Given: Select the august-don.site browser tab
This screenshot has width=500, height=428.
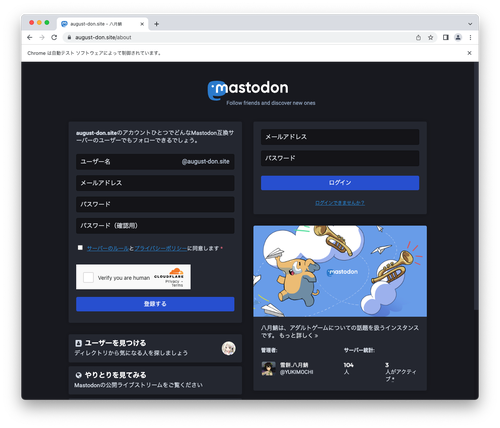Looking at the screenshot, I should click(x=102, y=24).
